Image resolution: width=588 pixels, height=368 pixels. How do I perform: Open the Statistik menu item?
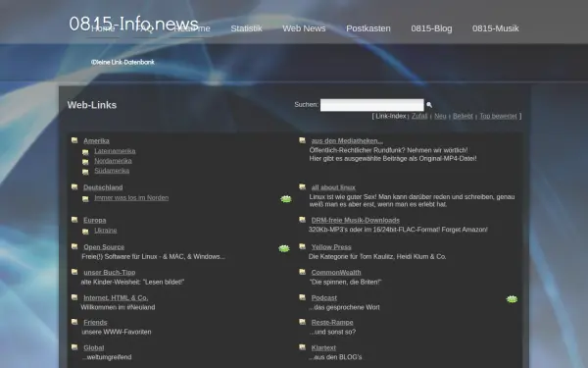(246, 28)
